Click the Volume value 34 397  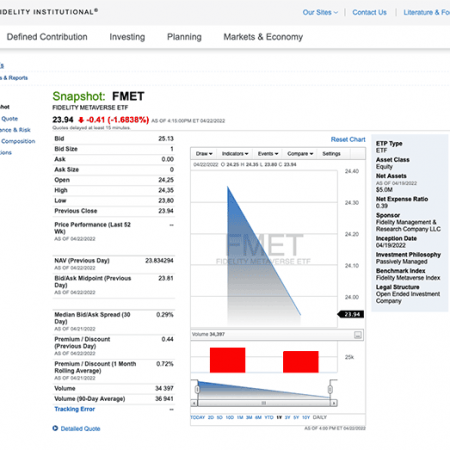(x=164, y=388)
